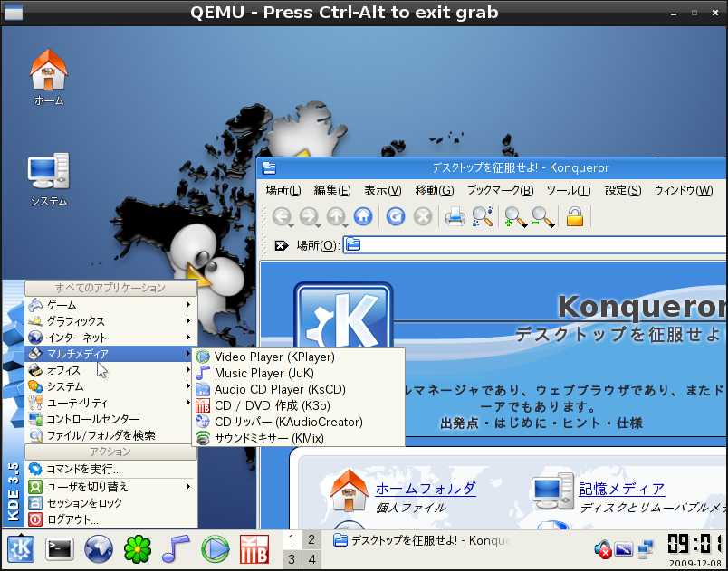This screenshot has width=728, height=571.
Task: Click the muted volume tray icon
Action: [603, 549]
